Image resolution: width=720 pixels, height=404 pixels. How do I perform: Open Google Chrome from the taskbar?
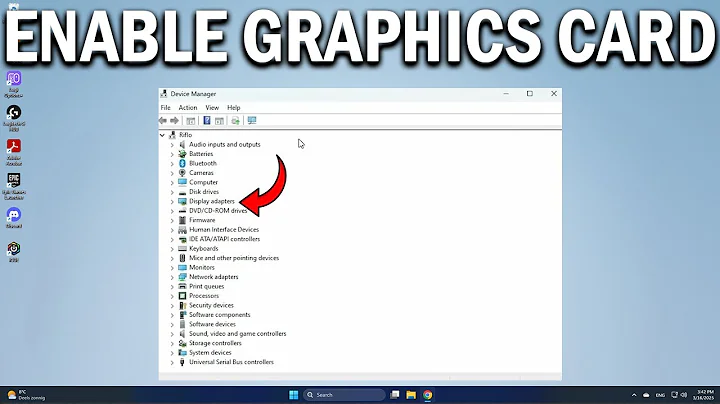(428, 395)
